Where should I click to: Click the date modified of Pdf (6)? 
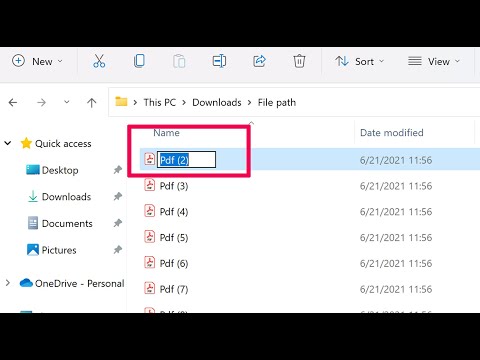[396, 263]
